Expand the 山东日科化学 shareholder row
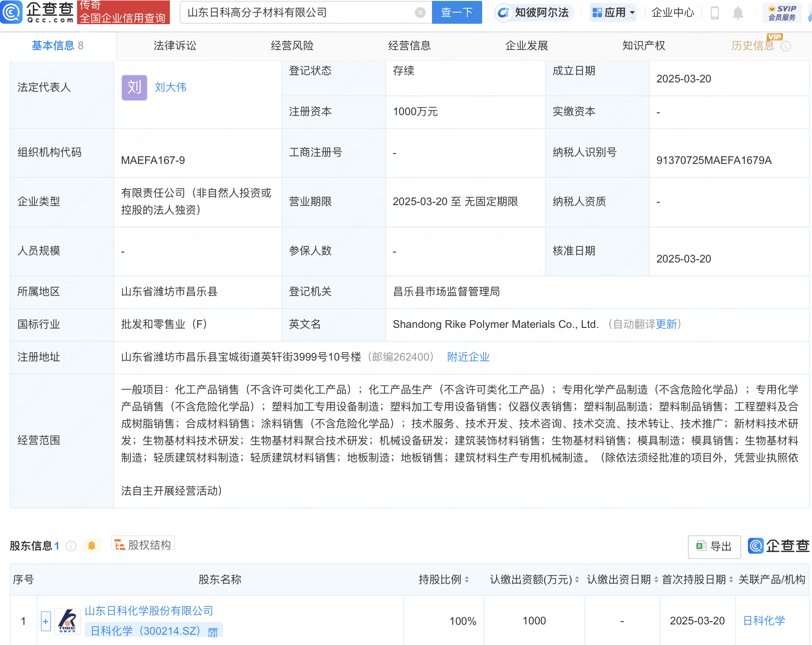 click(x=46, y=621)
